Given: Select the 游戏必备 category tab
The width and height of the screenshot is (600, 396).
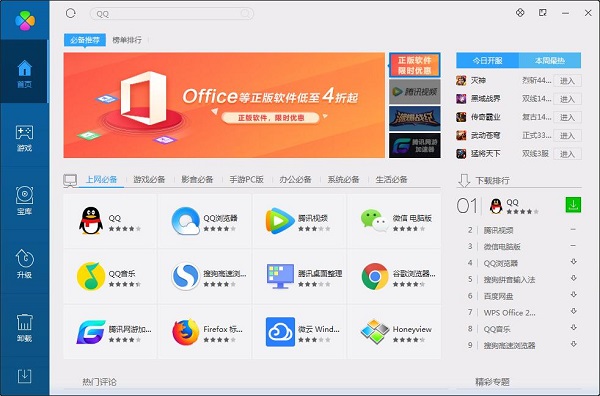Looking at the screenshot, I should (x=149, y=179).
